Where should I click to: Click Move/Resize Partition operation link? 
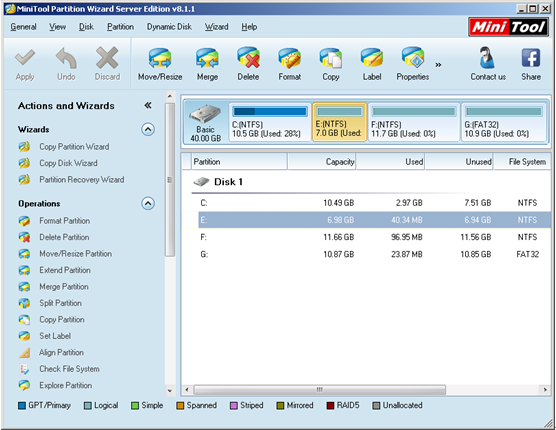76,254
